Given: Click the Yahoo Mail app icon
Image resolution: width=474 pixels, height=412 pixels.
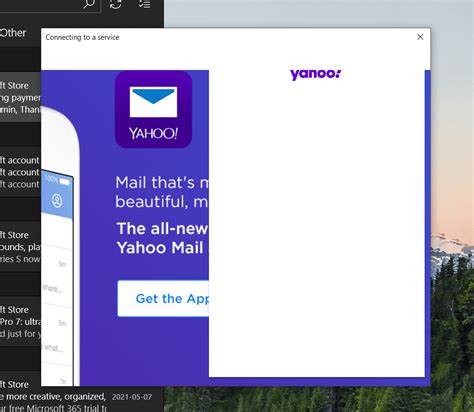Looking at the screenshot, I should [x=153, y=109].
